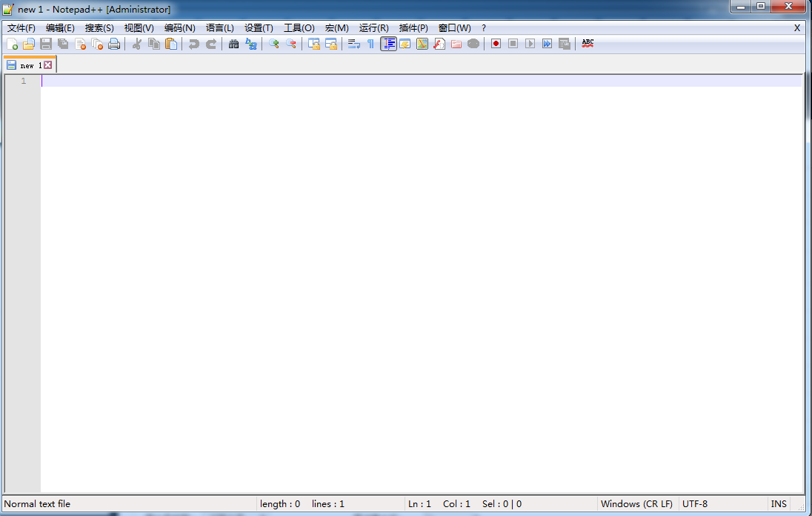Click Normal text file in status bar
The image size is (812, 516).
(x=37, y=503)
